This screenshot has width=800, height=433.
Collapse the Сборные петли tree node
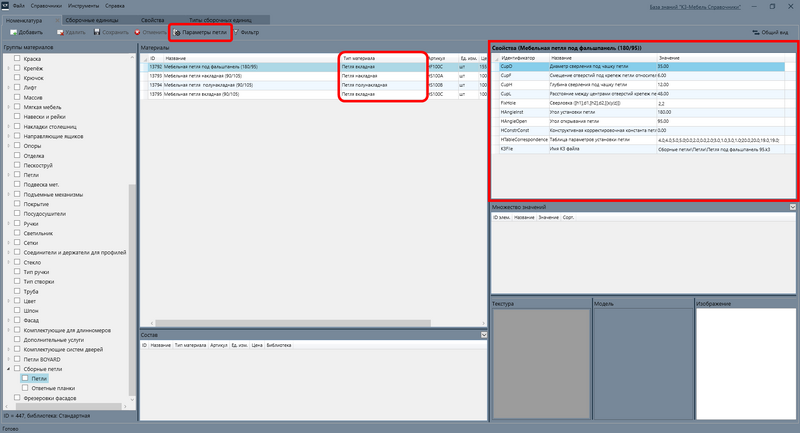8,369
